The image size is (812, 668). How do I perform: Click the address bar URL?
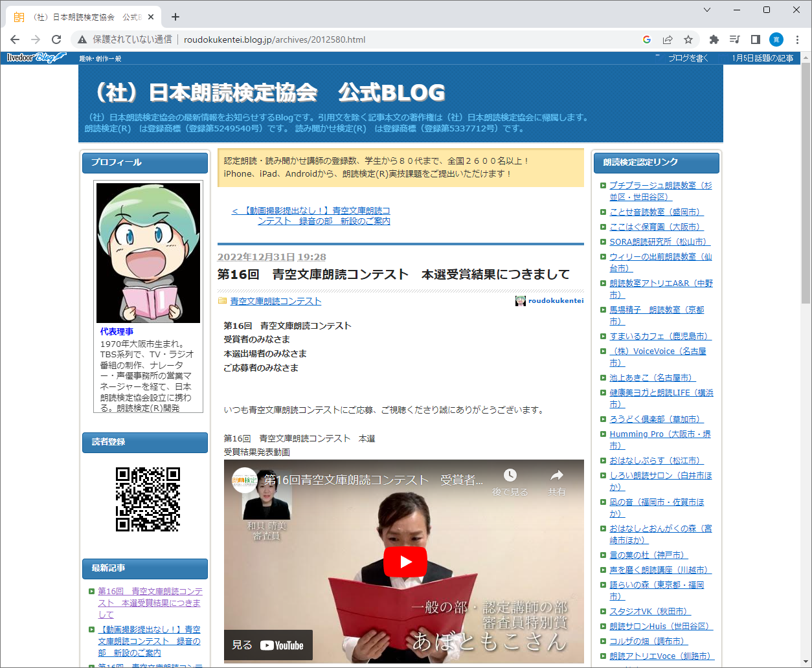click(x=275, y=39)
